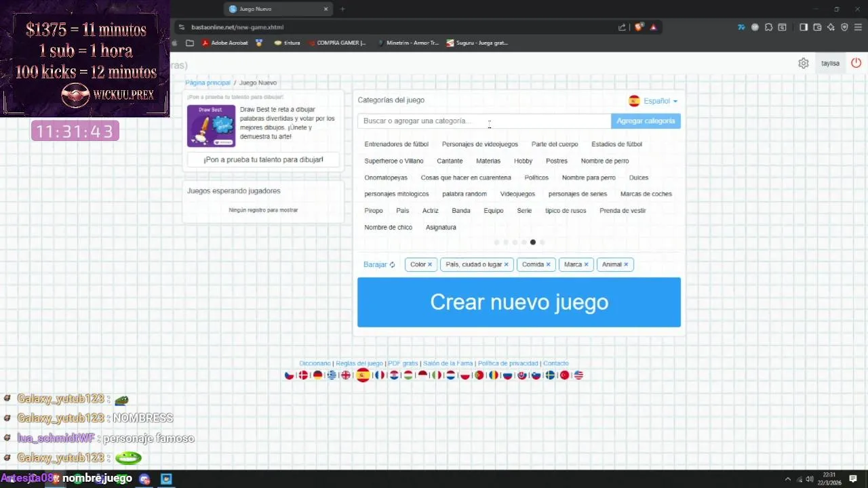Open the Reglas del juego link

[x=359, y=363]
